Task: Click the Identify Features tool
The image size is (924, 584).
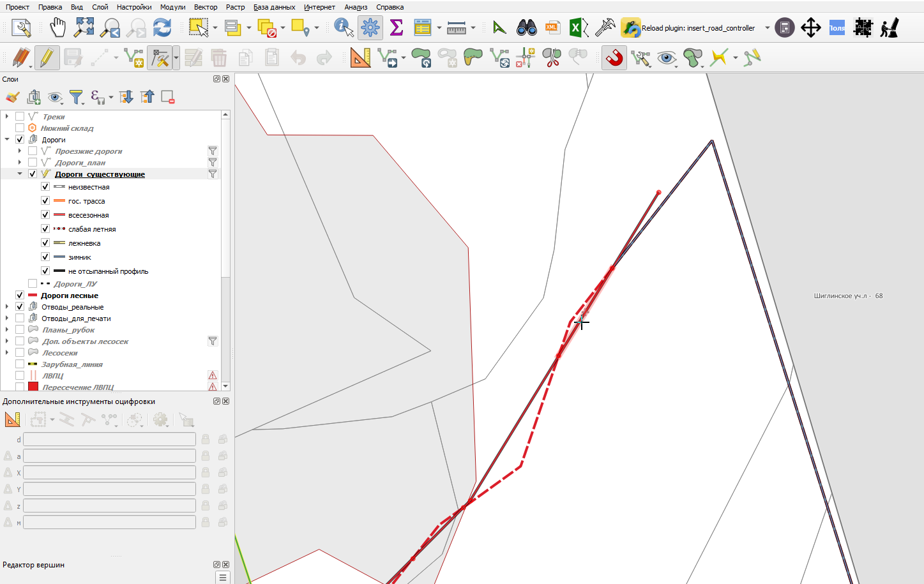Action: 344,27
